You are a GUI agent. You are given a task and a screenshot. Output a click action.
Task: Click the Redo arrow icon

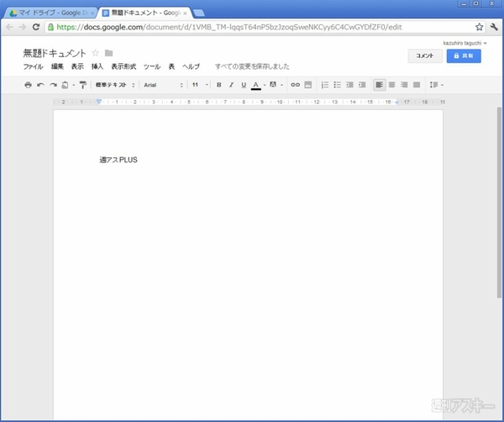pyautogui.click(x=53, y=85)
